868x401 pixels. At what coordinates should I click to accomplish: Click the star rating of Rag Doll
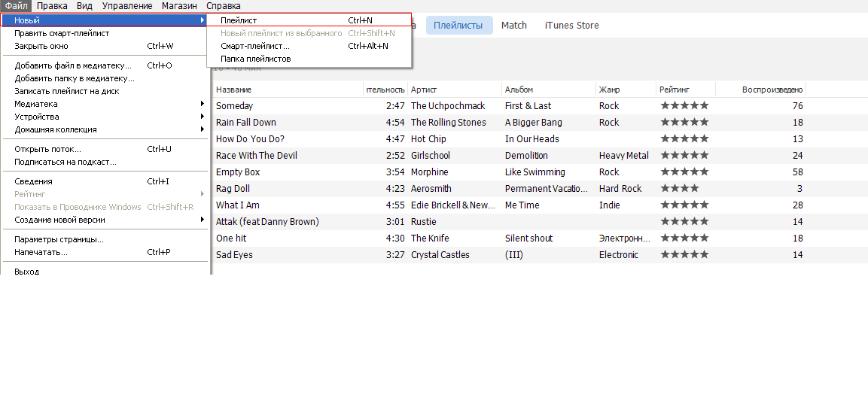(x=679, y=189)
